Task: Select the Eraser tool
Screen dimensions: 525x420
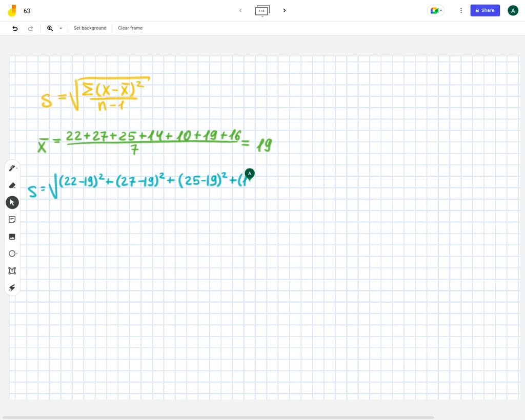Action: (12, 185)
